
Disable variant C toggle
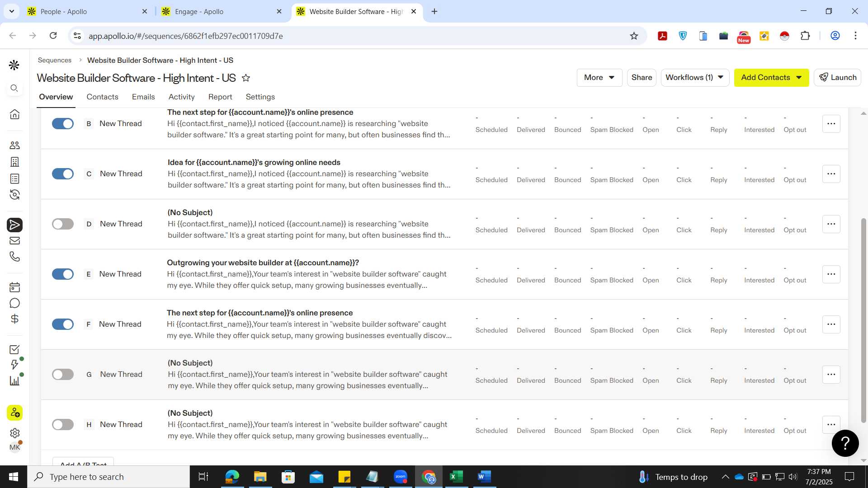[x=63, y=174]
